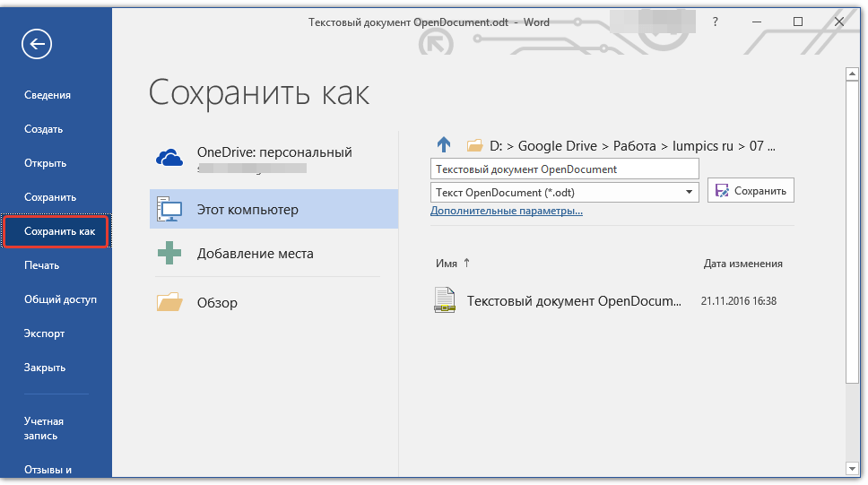The image size is (868, 485).
Task: Open the Сведения menu item
Action: [48, 95]
